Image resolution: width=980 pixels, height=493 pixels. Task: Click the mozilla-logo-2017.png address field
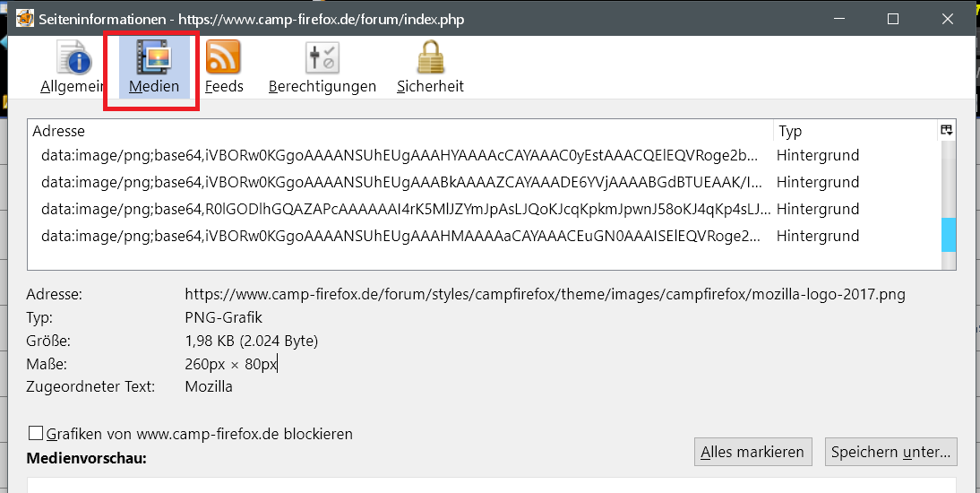[x=545, y=294]
